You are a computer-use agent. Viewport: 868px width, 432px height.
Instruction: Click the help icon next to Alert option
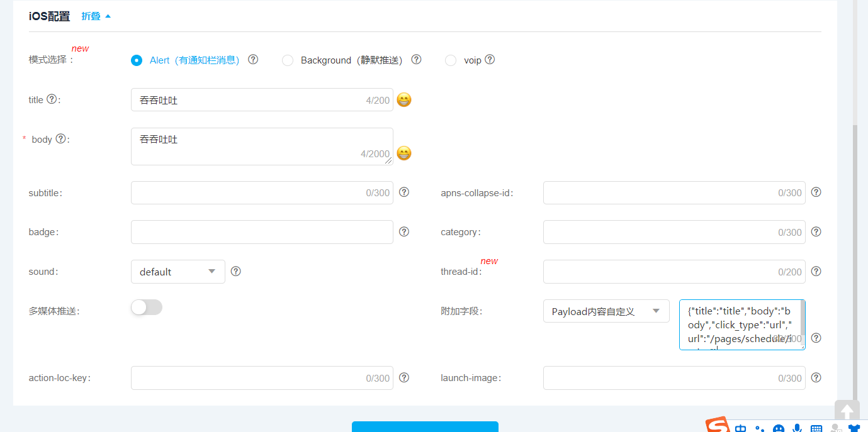253,59
